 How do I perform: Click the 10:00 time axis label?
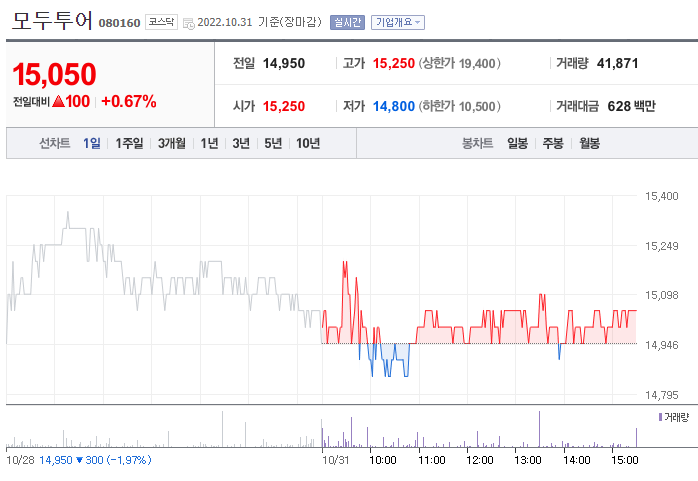click(x=383, y=460)
